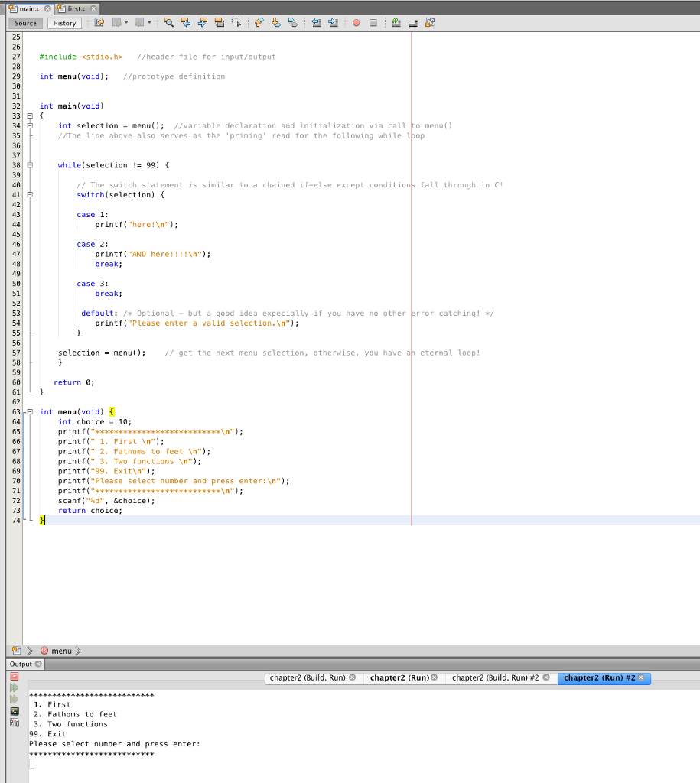Click the output console input cursor box
The image size is (700, 783).
(31, 764)
